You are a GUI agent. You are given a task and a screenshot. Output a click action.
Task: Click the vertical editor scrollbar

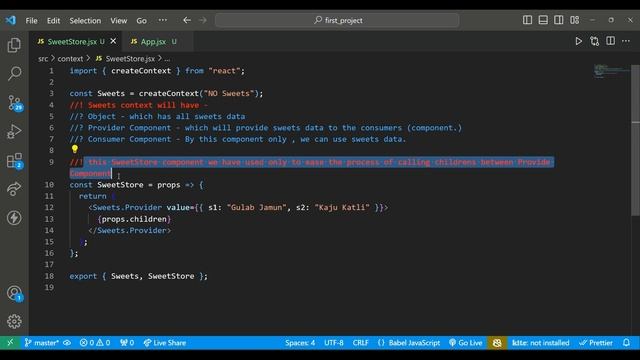pos(636,141)
